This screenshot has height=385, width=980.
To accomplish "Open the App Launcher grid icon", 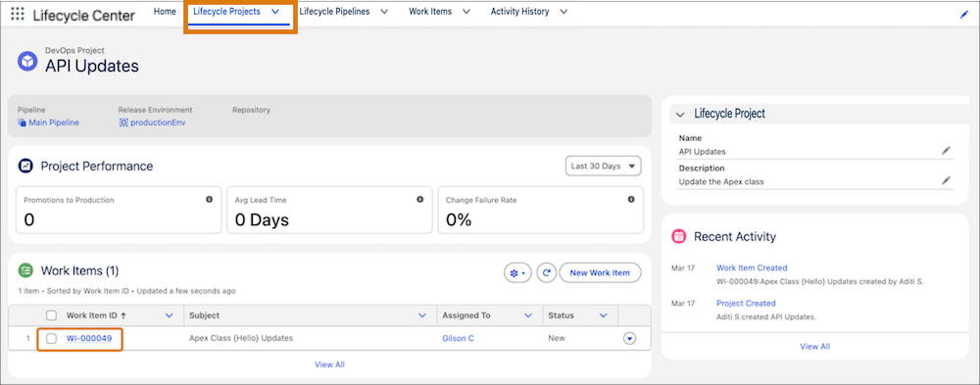I will pos(18,15).
